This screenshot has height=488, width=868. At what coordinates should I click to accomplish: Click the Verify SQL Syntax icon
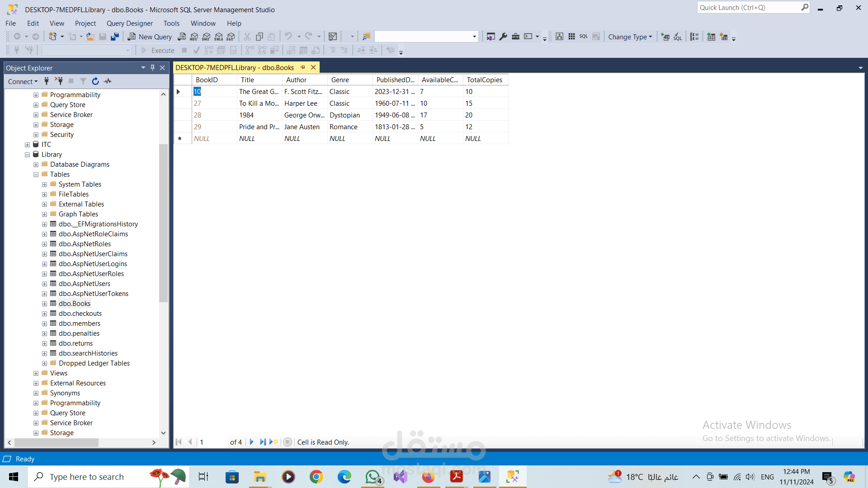[678, 37]
